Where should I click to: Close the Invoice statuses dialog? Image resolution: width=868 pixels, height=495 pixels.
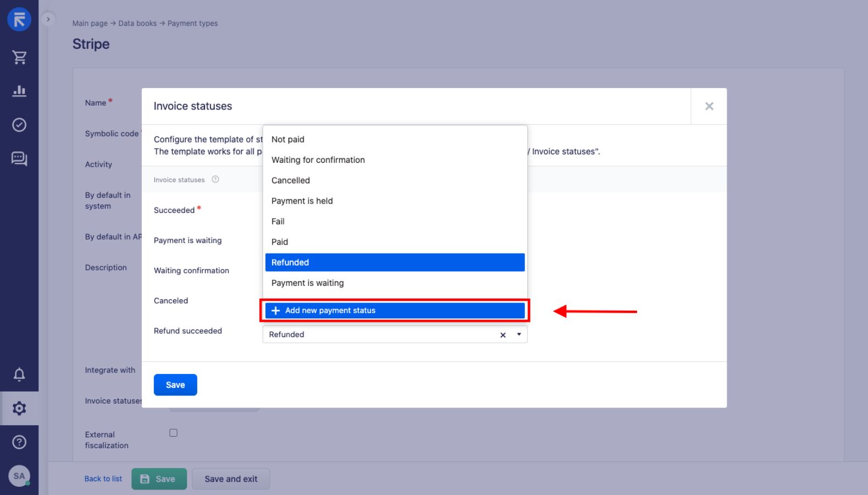(709, 106)
